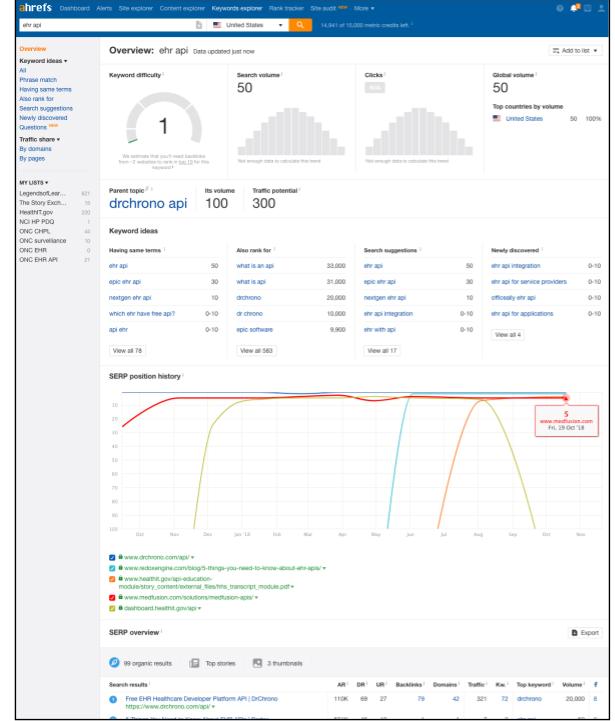The height and width of the screenshot is (721, 615).
Task: Open the notifications bell
Action: 574,8
